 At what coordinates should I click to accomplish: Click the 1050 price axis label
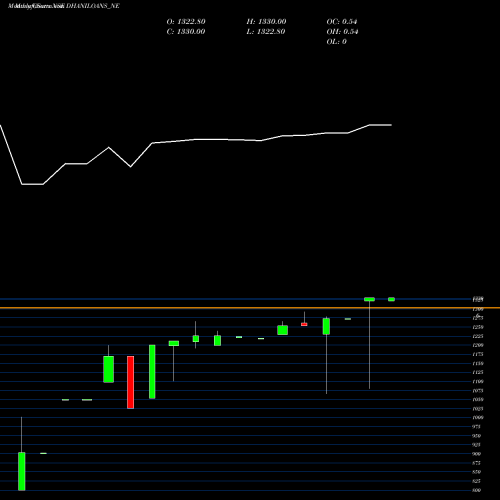(478, 399)
